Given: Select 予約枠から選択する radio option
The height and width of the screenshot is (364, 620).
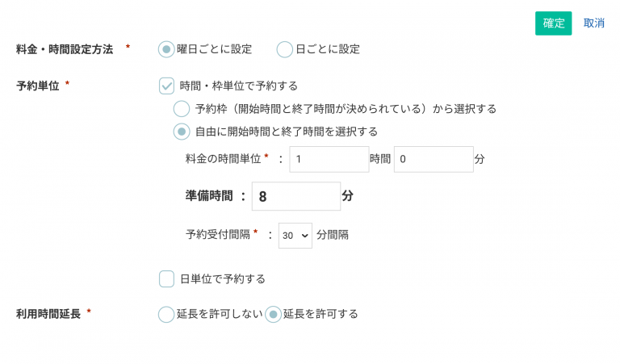Looking at the screenshot, I should (x=182, y=109).
